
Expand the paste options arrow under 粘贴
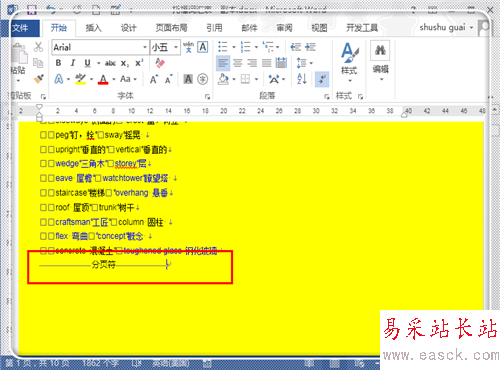(18, 80)
